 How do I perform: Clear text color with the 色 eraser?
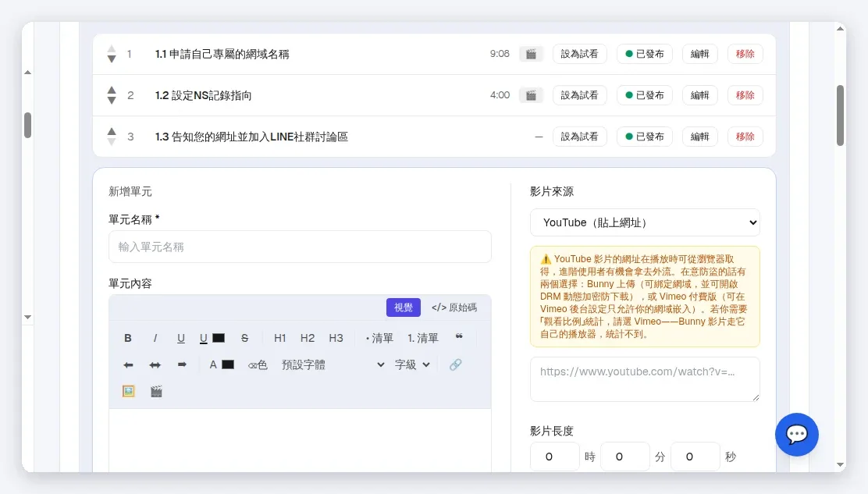click(x=258, y=364)
